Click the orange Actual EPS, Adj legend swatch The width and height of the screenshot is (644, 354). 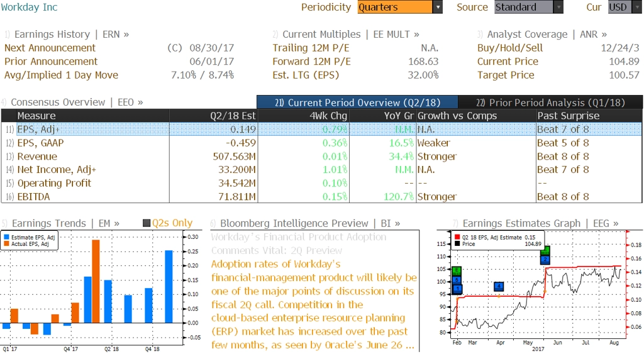tap(6, 243)
